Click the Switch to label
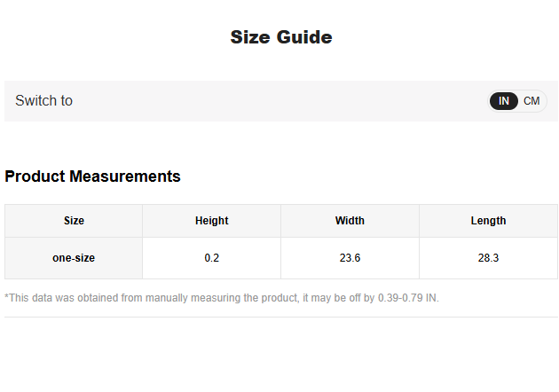The image size is (559, 392). (x=43, y=100)
